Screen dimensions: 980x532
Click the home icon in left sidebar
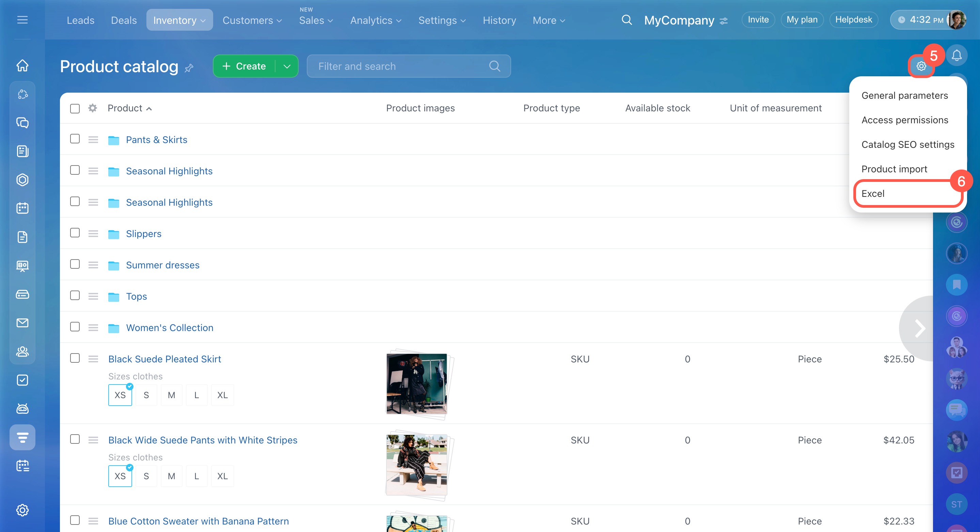(x=22, y=65)
